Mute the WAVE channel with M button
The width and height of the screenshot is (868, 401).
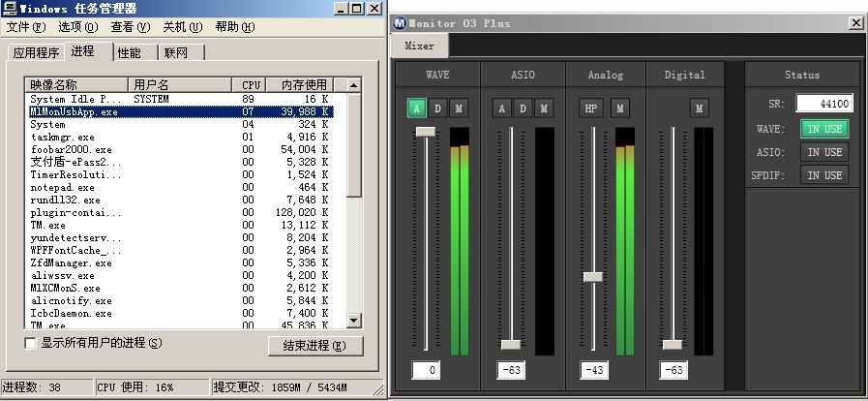tap(459, 108)
